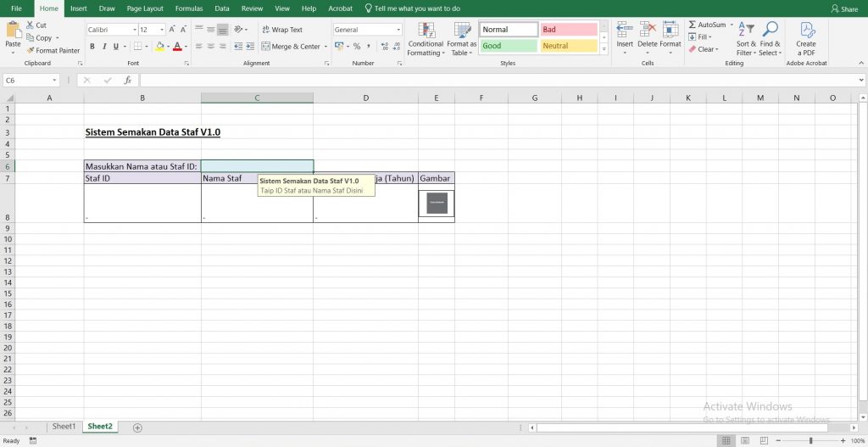868x447 pixels.
Task: Open Sort & Filter menu
Action: point(746,39)
